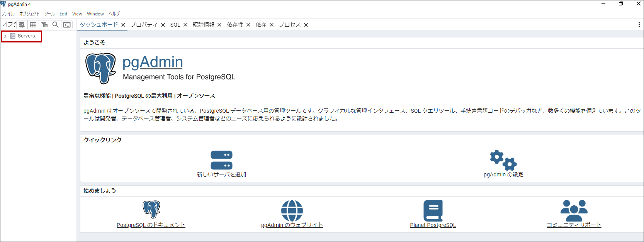Open the オブジェクト menu

coord(29,14)
